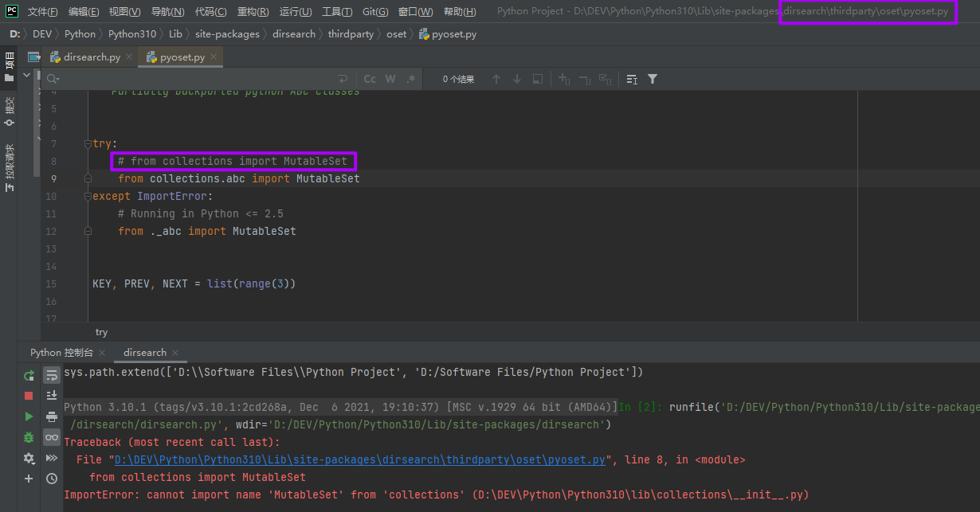Click the new line icon in search field
Image resolution: width=980 pixels, height=512 pixels.
click(x=343, y=79)
